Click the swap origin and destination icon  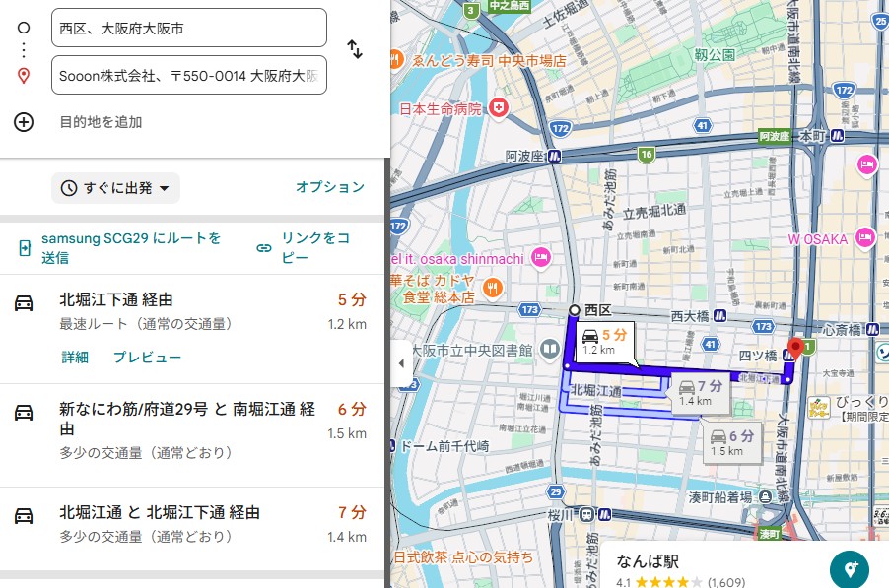tap(355, 48)
